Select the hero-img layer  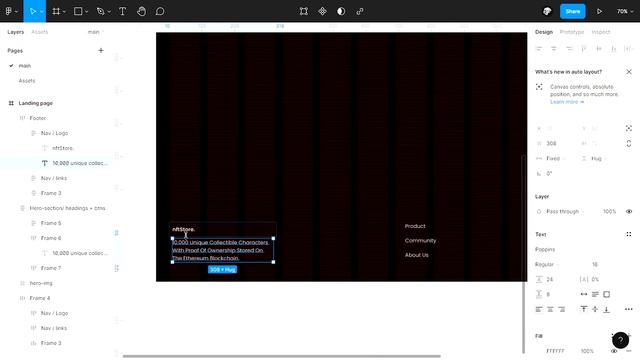[41, 283]
